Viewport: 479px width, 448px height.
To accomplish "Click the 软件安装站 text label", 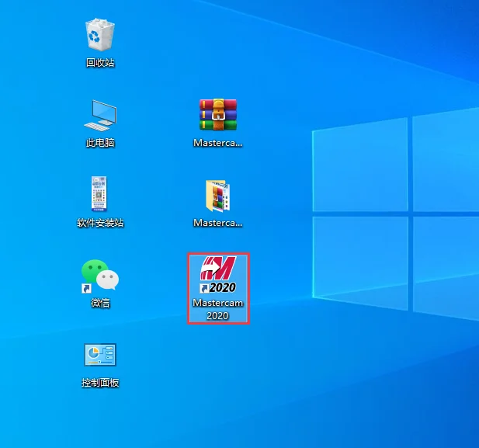I will pos(100,223).
